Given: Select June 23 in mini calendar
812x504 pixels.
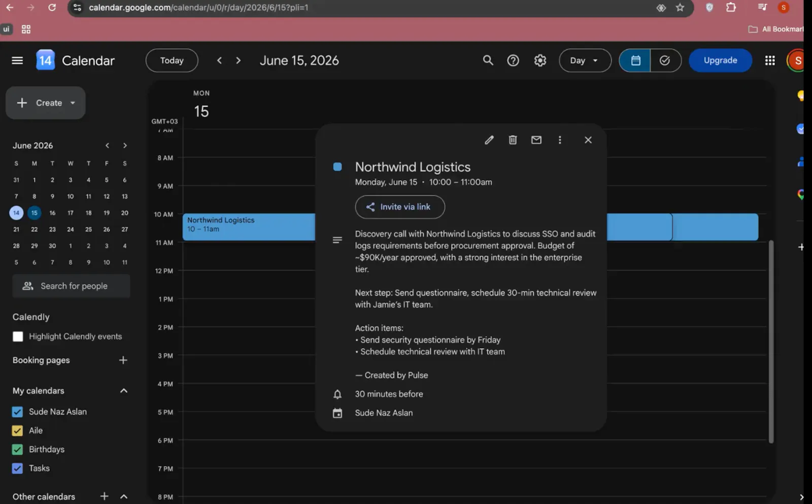Looking at the screenshot, I should (52, 229).
